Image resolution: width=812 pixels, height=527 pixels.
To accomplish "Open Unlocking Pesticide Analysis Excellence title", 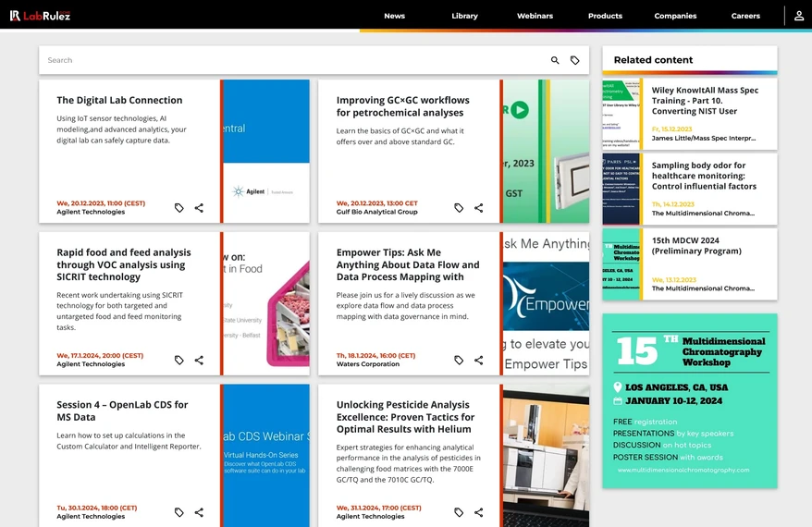I will (405, 417).
